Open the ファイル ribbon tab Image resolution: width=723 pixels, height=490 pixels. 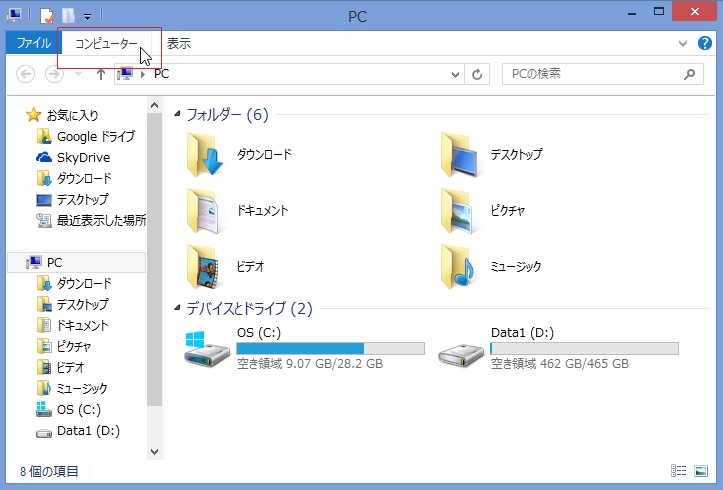(x=33, y=43)
